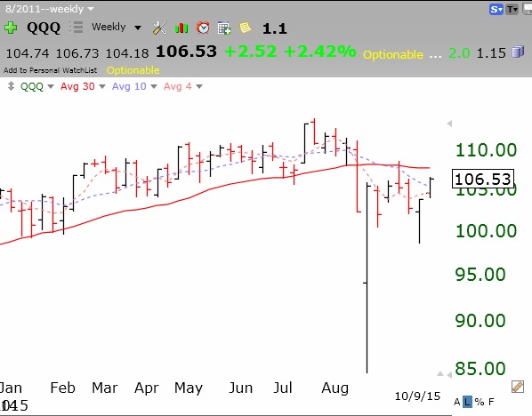
Task: Toggle the F scale option
Action: pyautogui.click(x=491, y=402)
